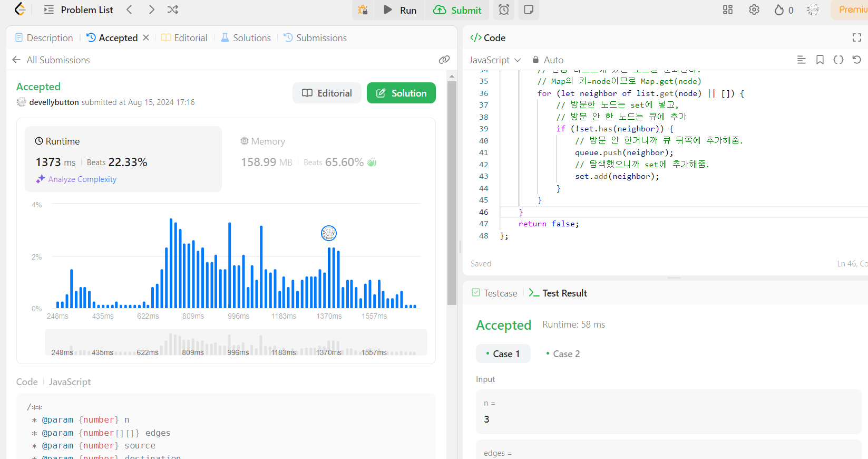
Task: Copy the submission link icon
Action: pos(444,60)
